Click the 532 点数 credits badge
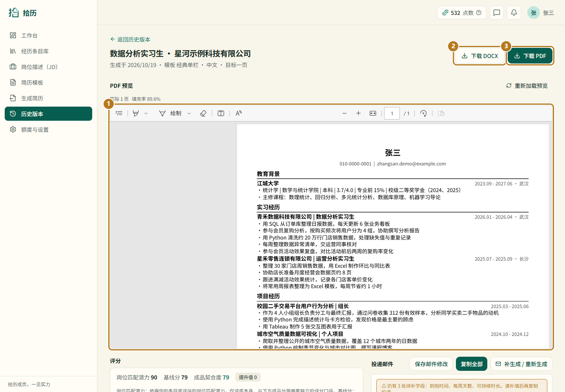This screenshot has width=565, height=392. [x=461, y=13]
